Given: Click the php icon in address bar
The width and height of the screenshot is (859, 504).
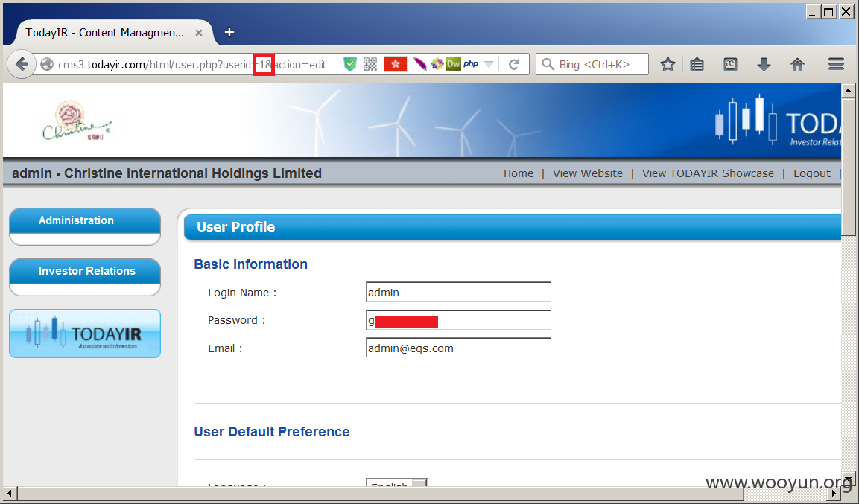Looking at the screenshot, I should pyautogui.click(x=471, y=64).
